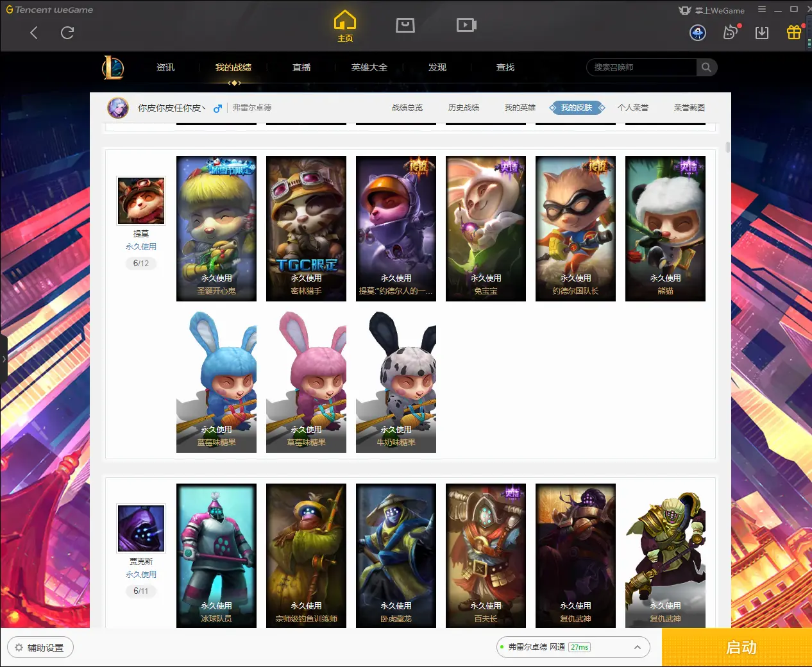812x667 pixels.
Task: Focus the 搜索召唤师 search field
Action: coord(641,67)
